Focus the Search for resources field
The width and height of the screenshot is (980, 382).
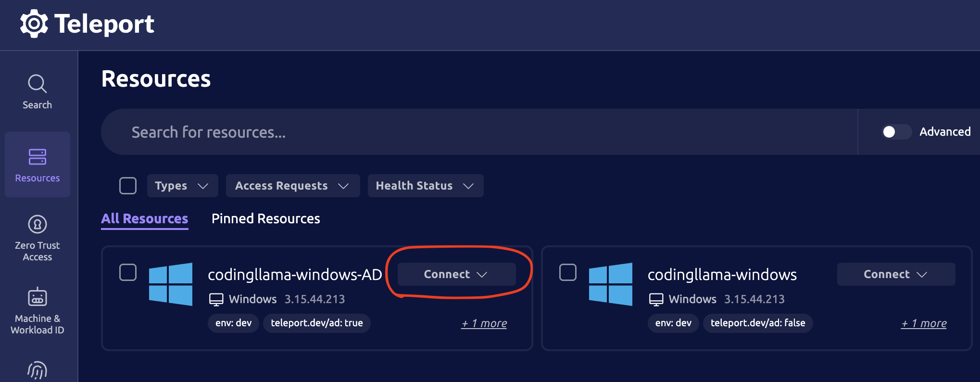433,132
